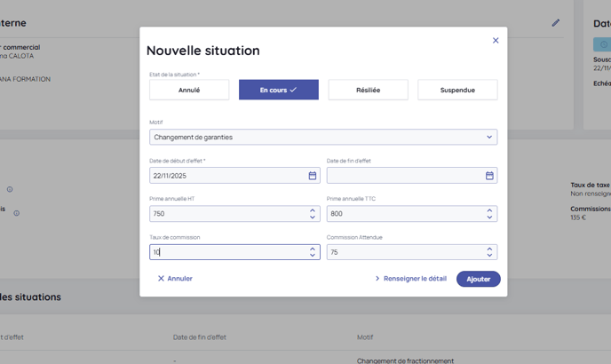Open calendar for Date de fin d'effet

[489, 176]
